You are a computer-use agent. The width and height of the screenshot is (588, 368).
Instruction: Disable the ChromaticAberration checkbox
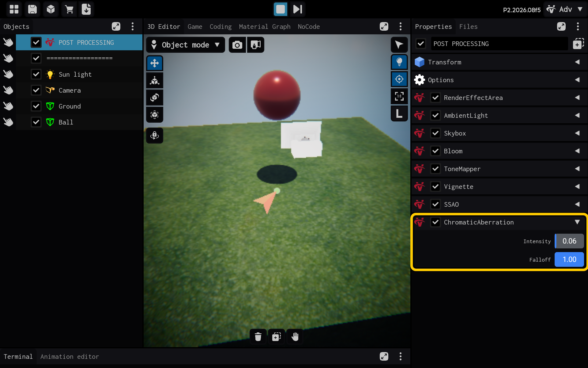coord(435,222)
